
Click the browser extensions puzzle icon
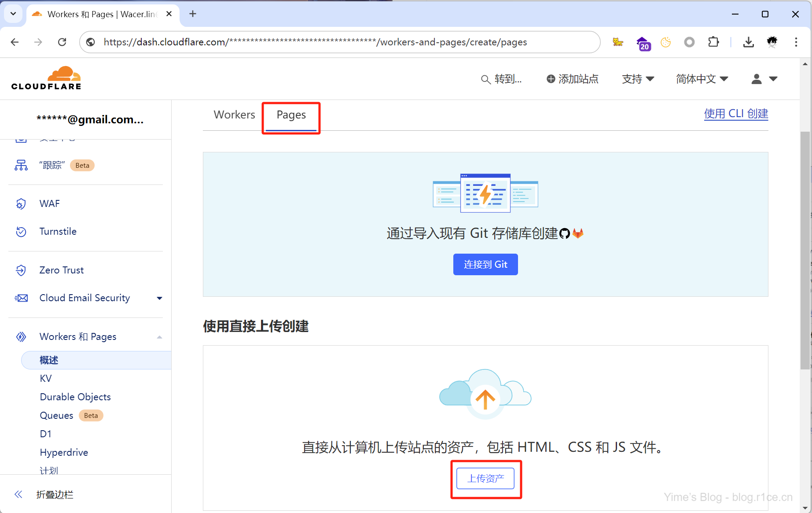click(713, 42)
